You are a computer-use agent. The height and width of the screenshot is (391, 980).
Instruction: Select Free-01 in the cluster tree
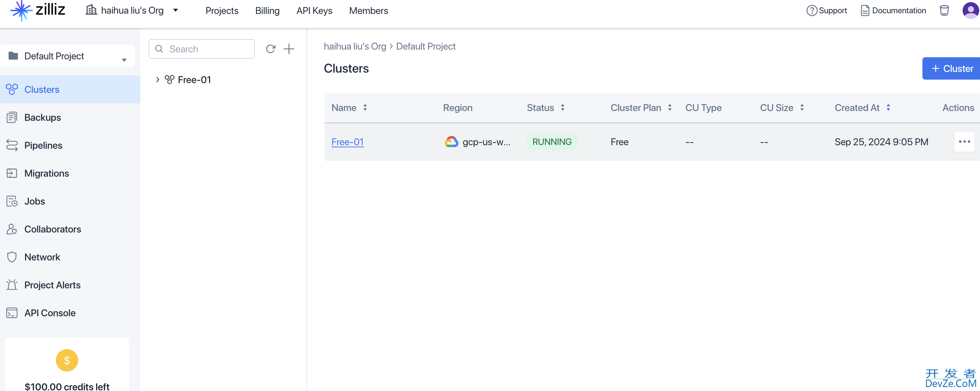point(194,80)
